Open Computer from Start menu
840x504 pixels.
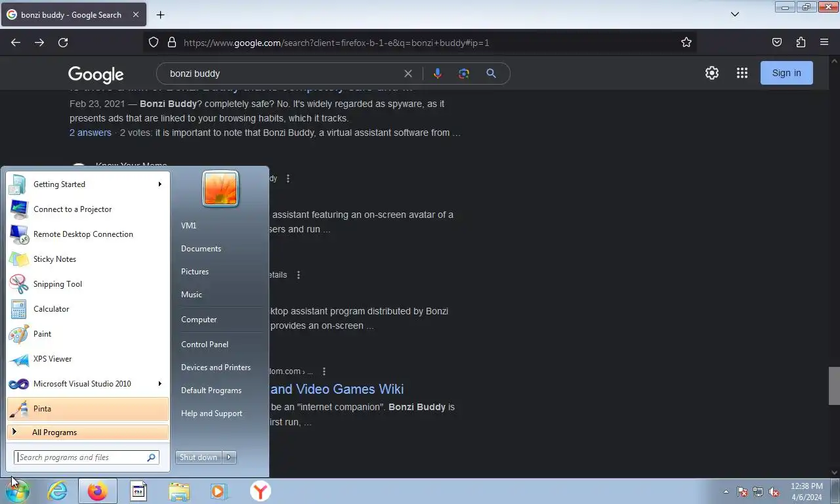tap(199, 320)
